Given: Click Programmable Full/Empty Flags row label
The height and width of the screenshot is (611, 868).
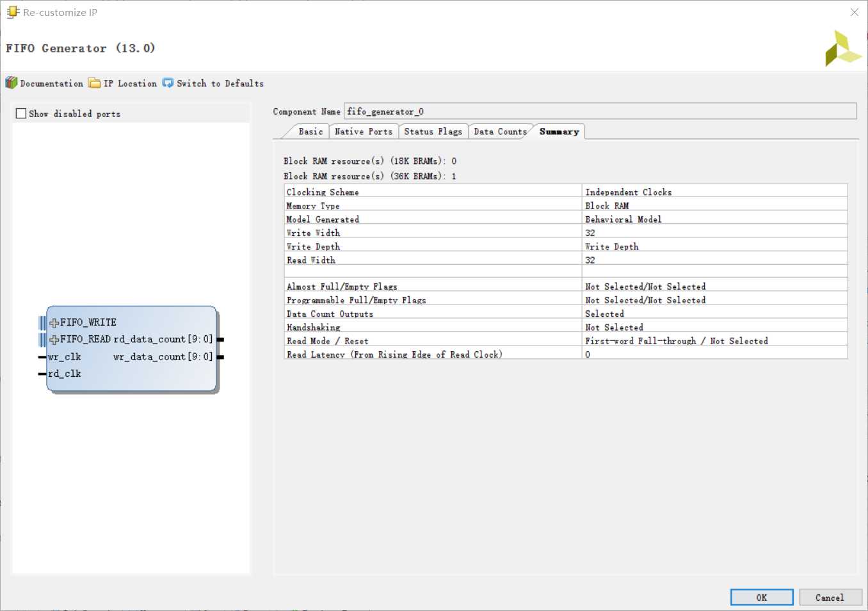Looking at the screenshot, I should coord(356,300).
